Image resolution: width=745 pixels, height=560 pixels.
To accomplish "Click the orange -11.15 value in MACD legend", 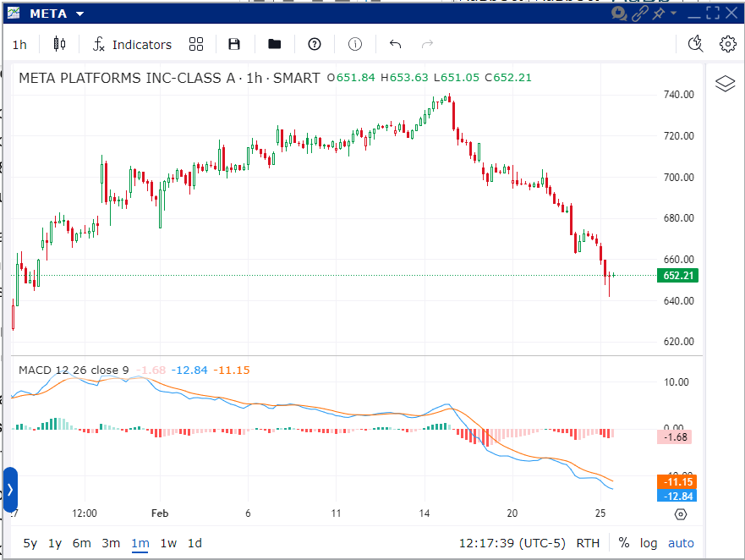I will [x=232, y=370].
